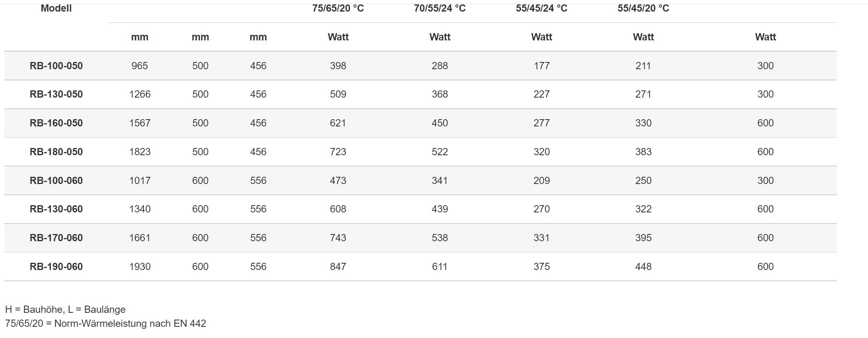Click the 55/45/20 °C header

643,8
